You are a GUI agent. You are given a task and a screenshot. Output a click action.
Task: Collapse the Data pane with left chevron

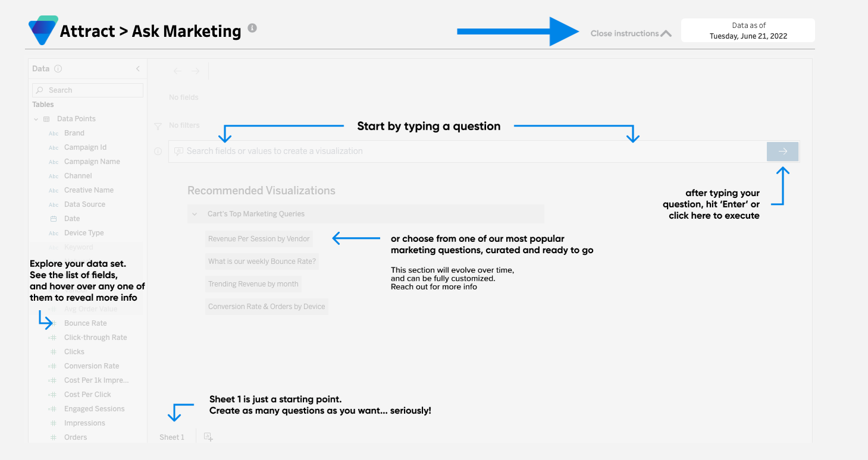(138, 68)
